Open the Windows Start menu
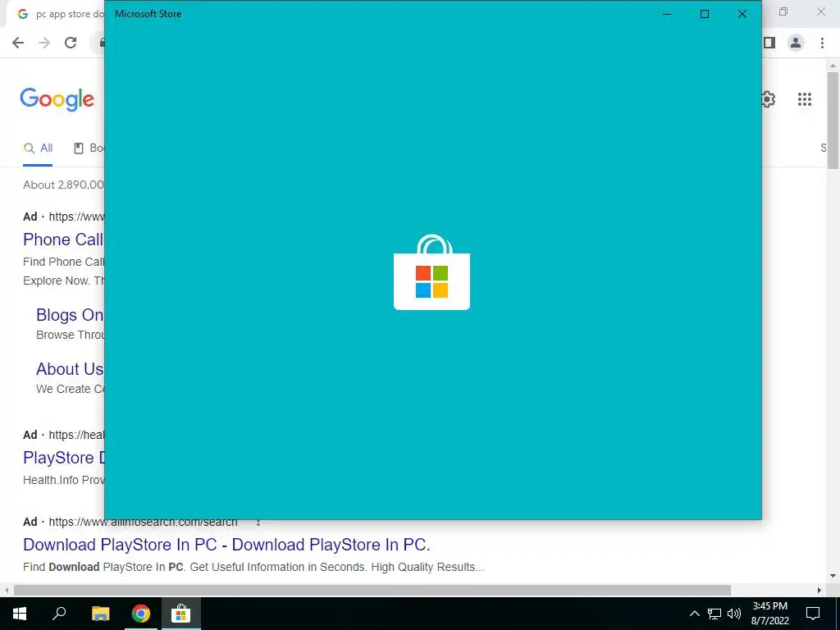 point(20,614)
